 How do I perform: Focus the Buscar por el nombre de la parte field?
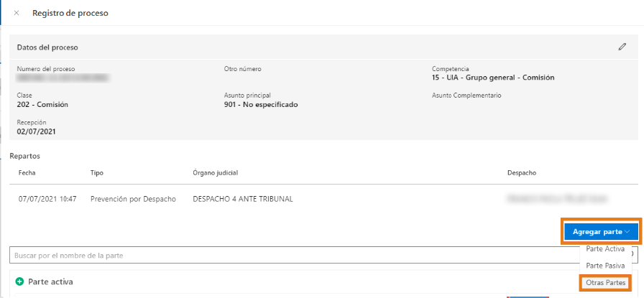click(287, 255)
